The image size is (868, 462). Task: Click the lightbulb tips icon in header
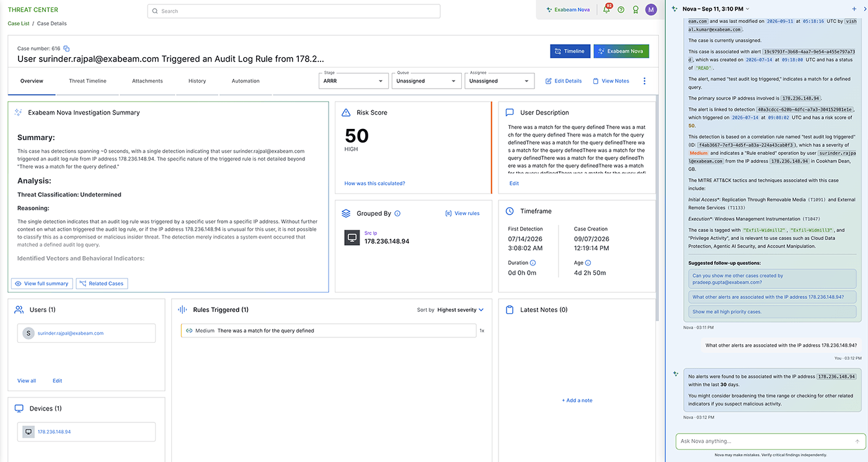point(635,10)
